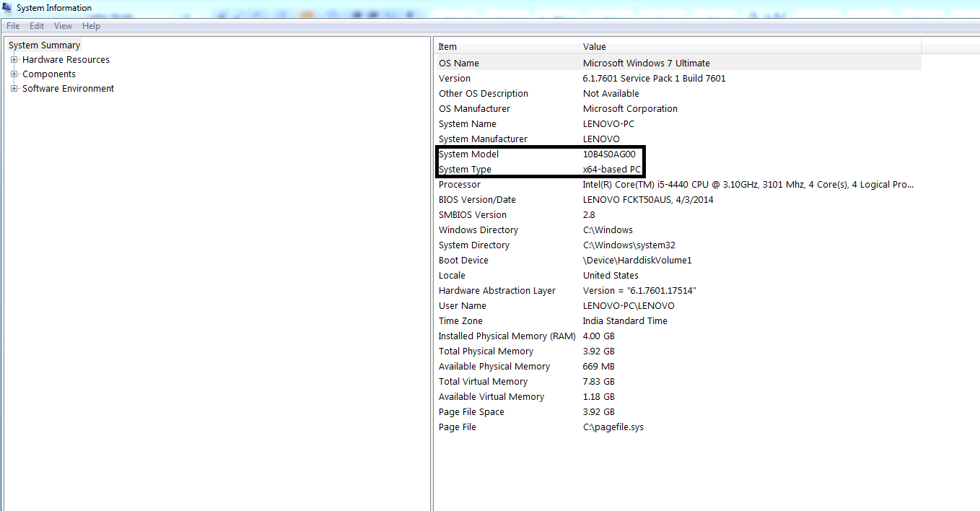
Task: Click the 7.83 GB value
Action: [599, 382]
